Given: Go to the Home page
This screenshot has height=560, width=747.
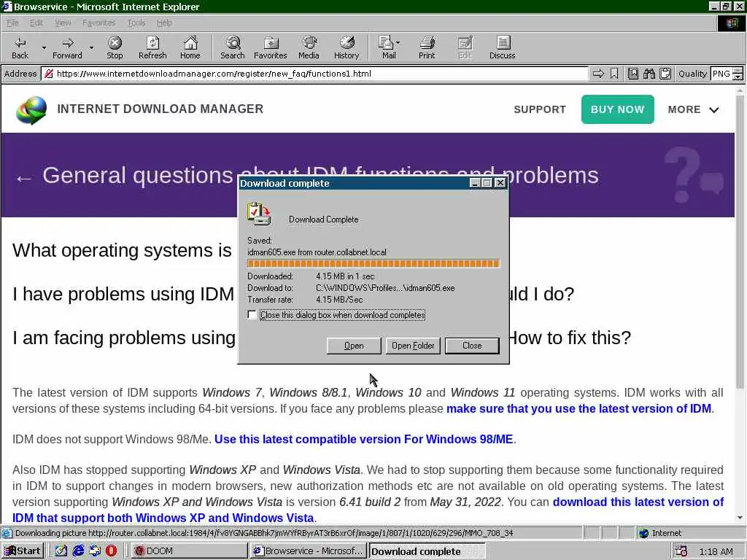Looking at the screenshot, I should [x=190, y=47].
